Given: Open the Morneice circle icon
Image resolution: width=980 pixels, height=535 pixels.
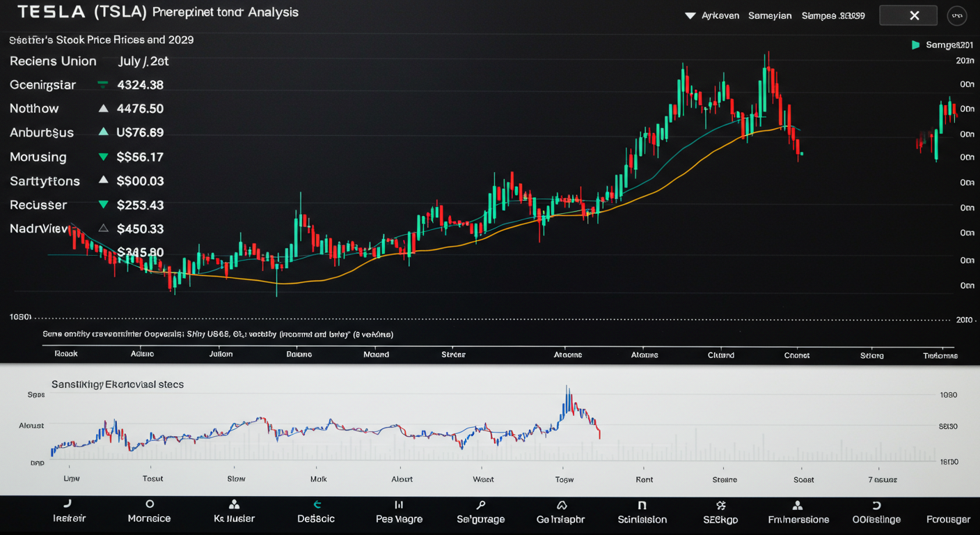Looking at the screenshot, I should click(x=149, y=504).
